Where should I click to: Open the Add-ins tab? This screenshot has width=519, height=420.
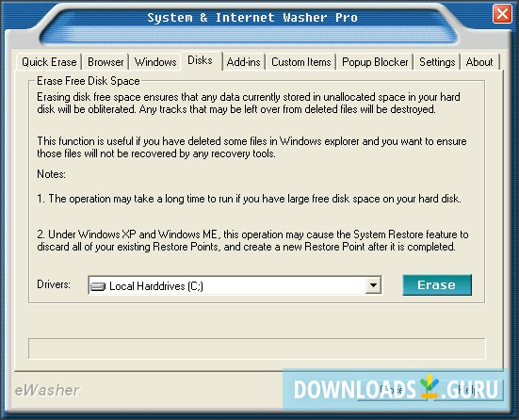tap(243, 62)
